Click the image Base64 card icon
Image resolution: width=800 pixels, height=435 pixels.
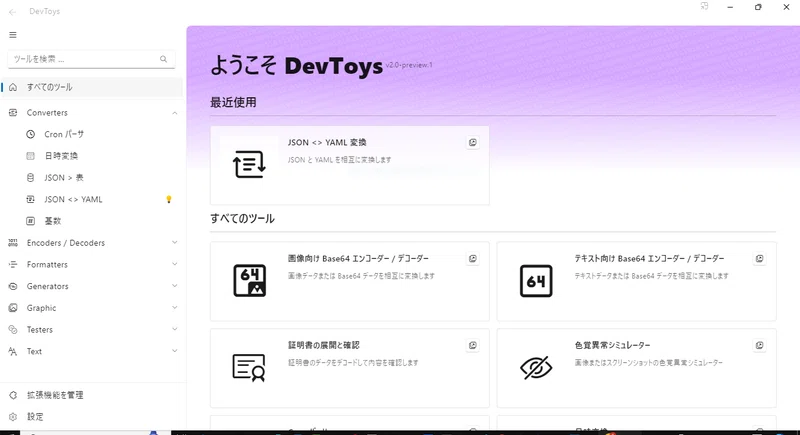coord(249,280)
